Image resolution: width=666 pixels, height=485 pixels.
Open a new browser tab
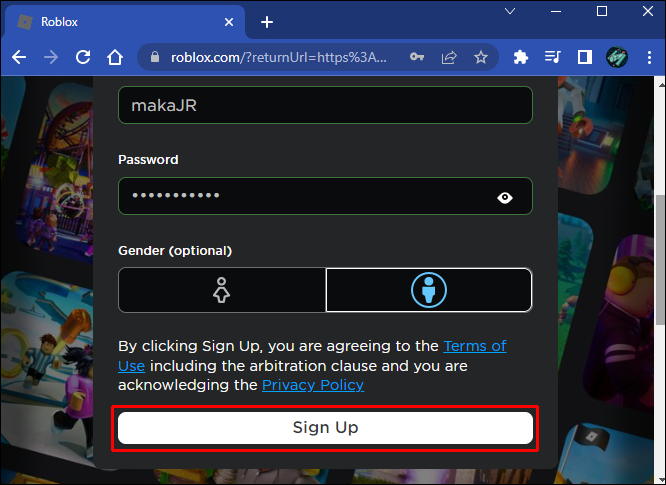click(267, 22)
